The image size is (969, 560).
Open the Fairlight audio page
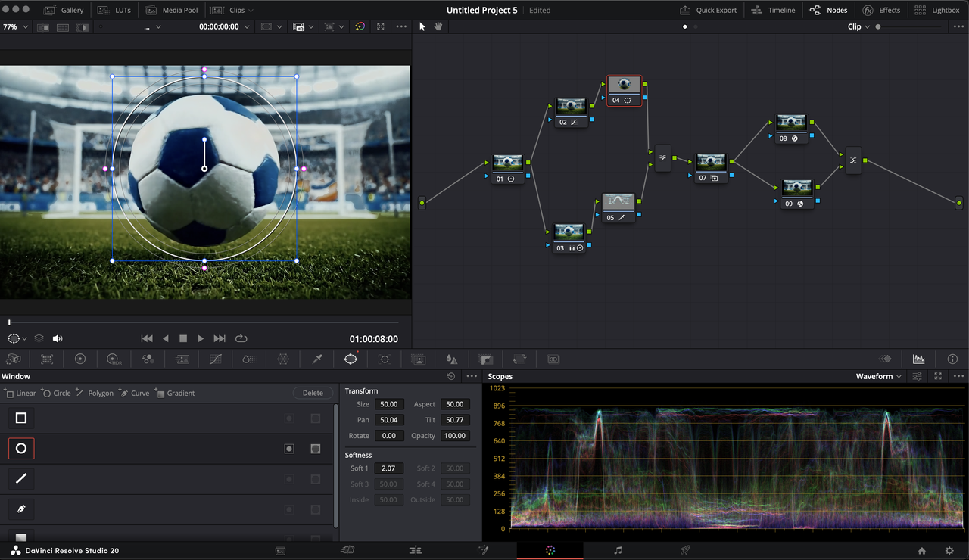coord(618,551)
